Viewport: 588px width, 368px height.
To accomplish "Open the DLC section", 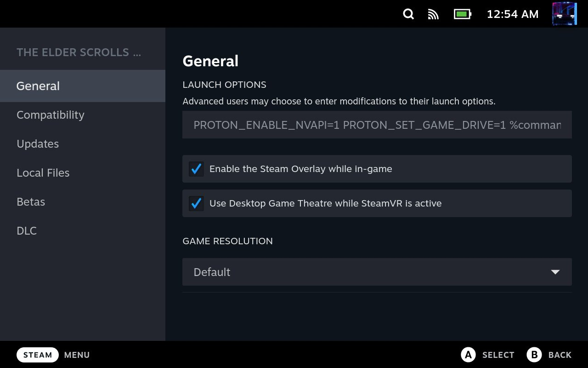I will [x=27, y=231].
